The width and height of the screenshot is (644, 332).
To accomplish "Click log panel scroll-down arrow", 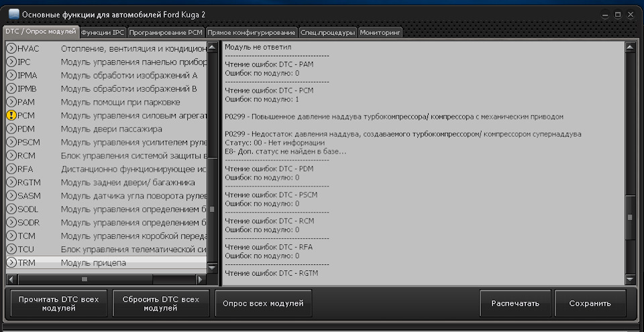I will (x=630, y=280).
